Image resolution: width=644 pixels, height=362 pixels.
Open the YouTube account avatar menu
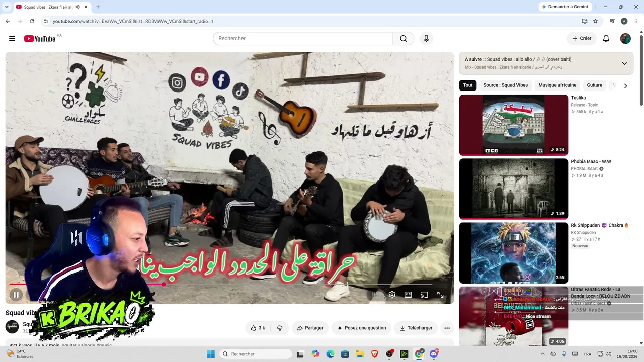pos(625,39)
